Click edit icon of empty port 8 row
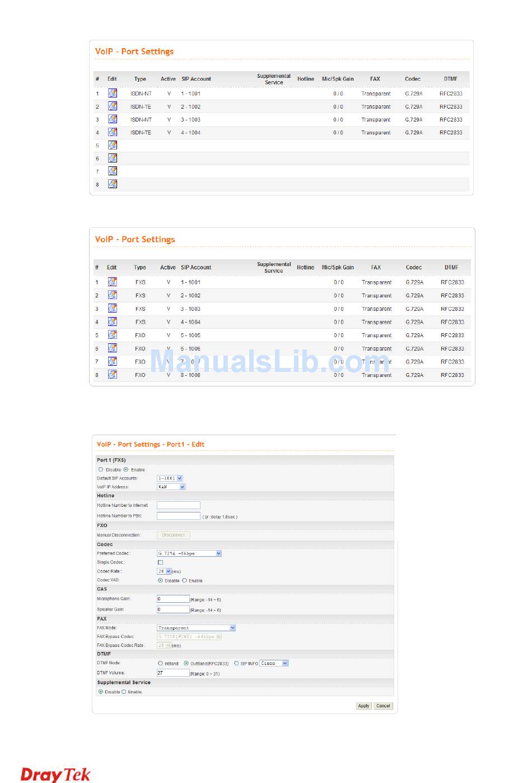This screenshot has width=532, height=783. [113, 184]
